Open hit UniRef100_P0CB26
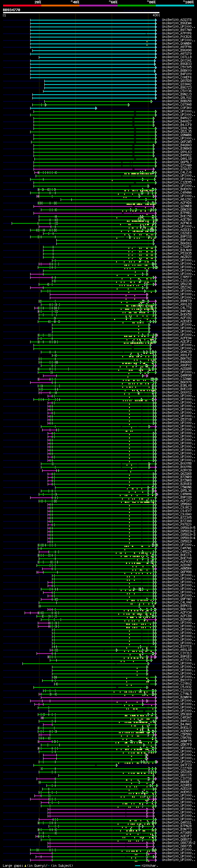The width and height of the screenshot is (197, 868). [177, 37]
